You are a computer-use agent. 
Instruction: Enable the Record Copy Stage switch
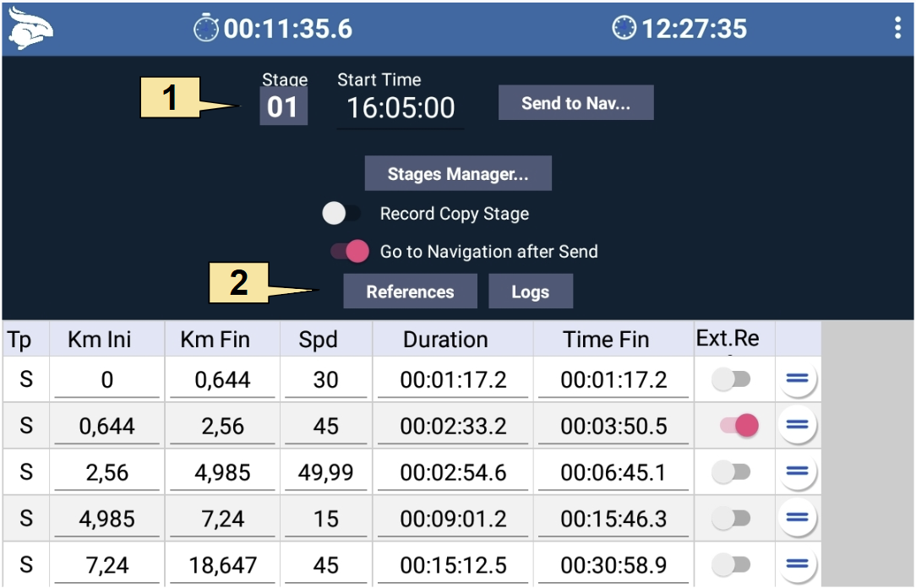341,214
